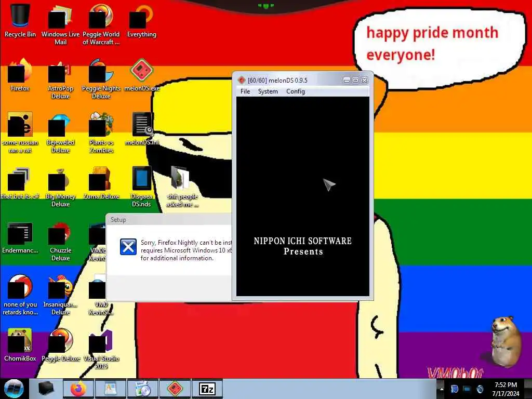Open the Config menu in melonDS
Screen dimensions: 532x399
coord(296,91)
